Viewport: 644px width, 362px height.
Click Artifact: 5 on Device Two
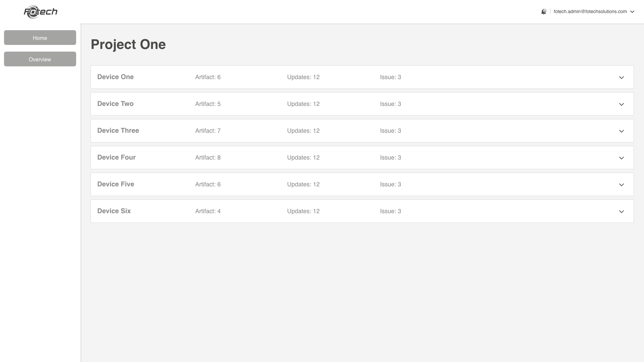pyautogui.click(x=208, y=104)
